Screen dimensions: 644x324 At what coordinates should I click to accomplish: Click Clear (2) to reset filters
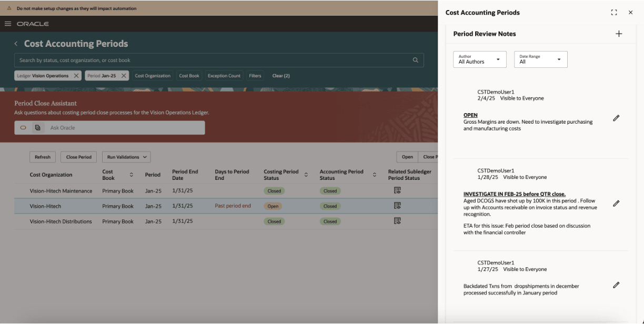click(x=281, y=76)
